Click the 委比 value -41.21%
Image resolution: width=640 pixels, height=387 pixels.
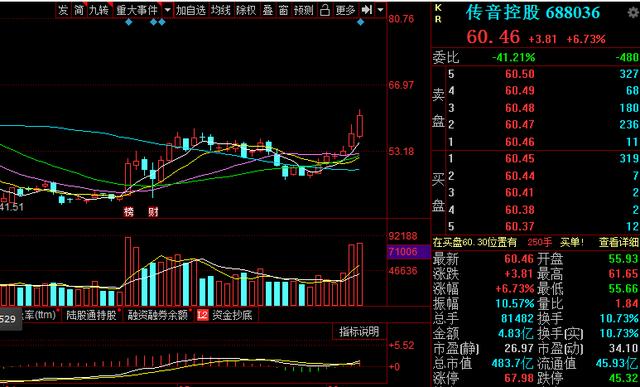[x=513, y=57]
